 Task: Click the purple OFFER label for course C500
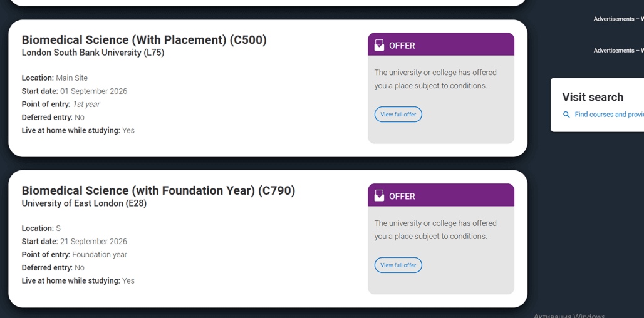tap(402, 46)
